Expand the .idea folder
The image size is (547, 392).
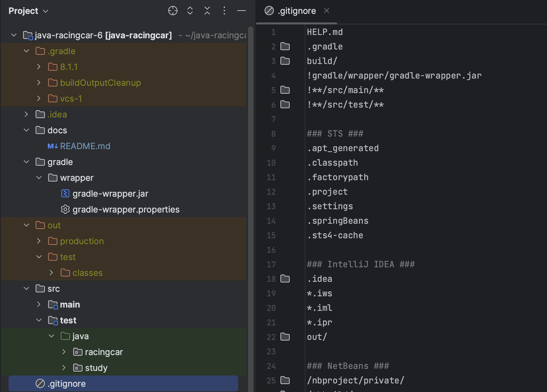point(26,114)
